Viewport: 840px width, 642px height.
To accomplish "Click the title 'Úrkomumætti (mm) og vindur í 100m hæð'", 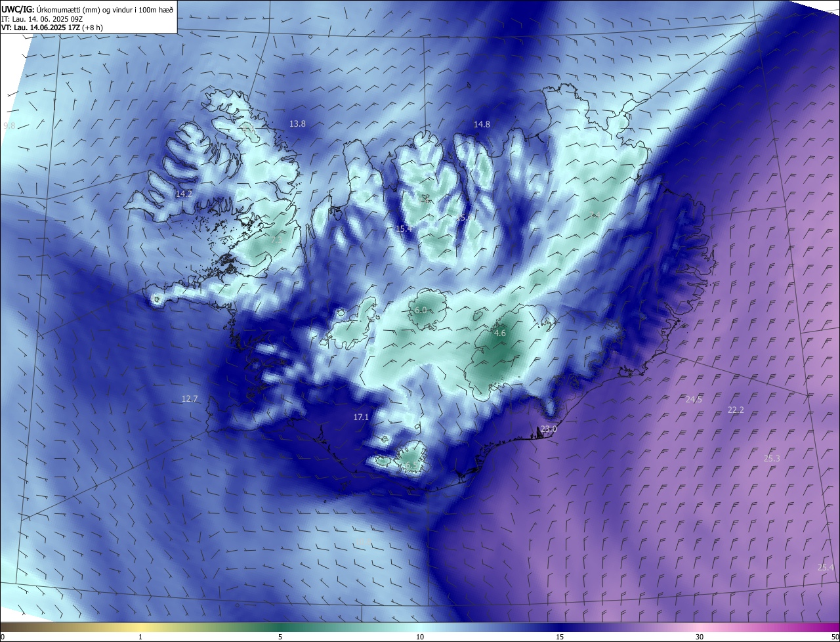I will 105,9.
